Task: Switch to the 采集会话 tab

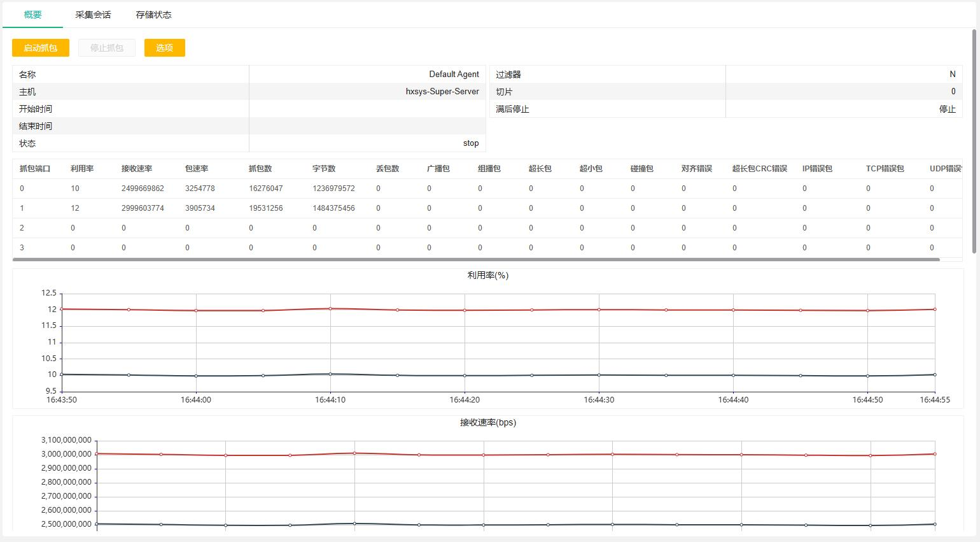Action: (x=93, y=15)
